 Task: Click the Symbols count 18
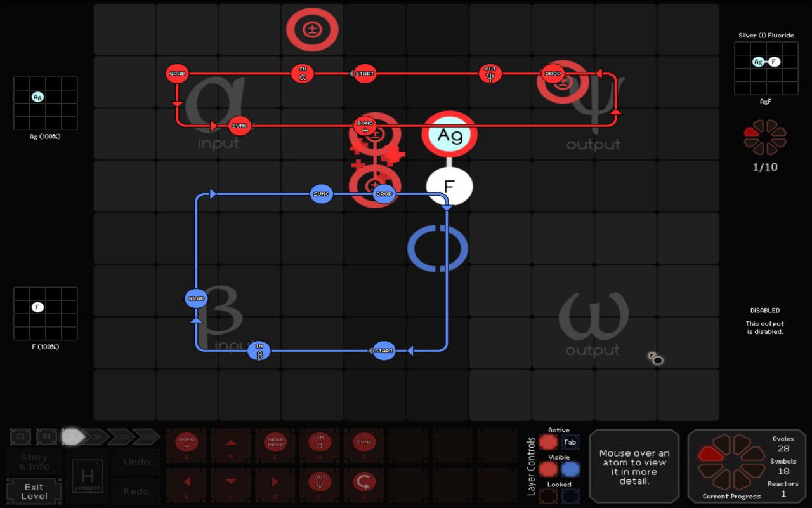tap(783, 471)
